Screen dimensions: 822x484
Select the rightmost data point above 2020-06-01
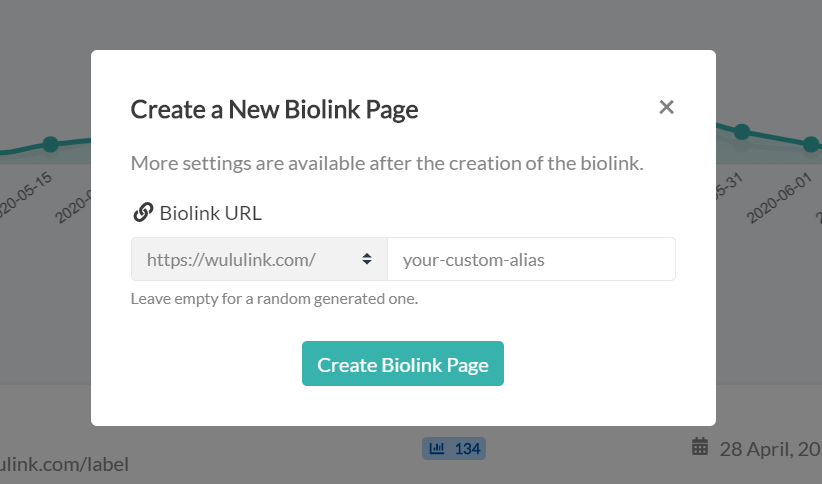[811, 144]
